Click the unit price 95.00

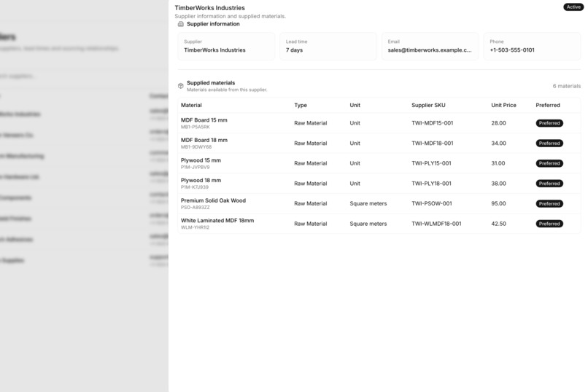[498, 204]
